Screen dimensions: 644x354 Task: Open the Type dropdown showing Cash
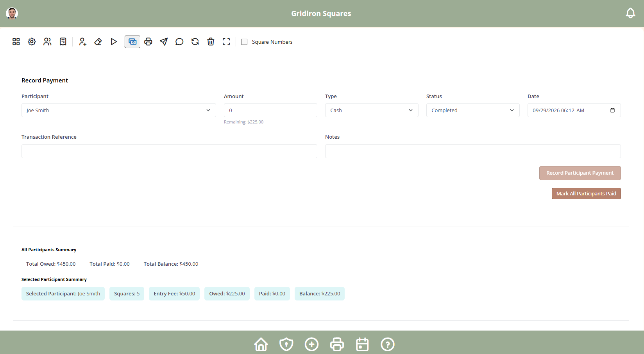tap(372, 110)
